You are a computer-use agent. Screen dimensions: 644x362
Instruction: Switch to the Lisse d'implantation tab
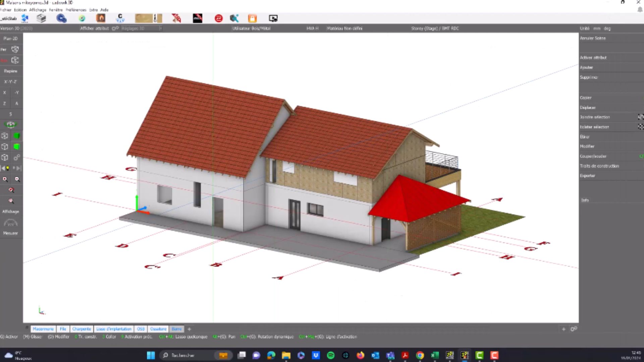(x=114, y=329)
